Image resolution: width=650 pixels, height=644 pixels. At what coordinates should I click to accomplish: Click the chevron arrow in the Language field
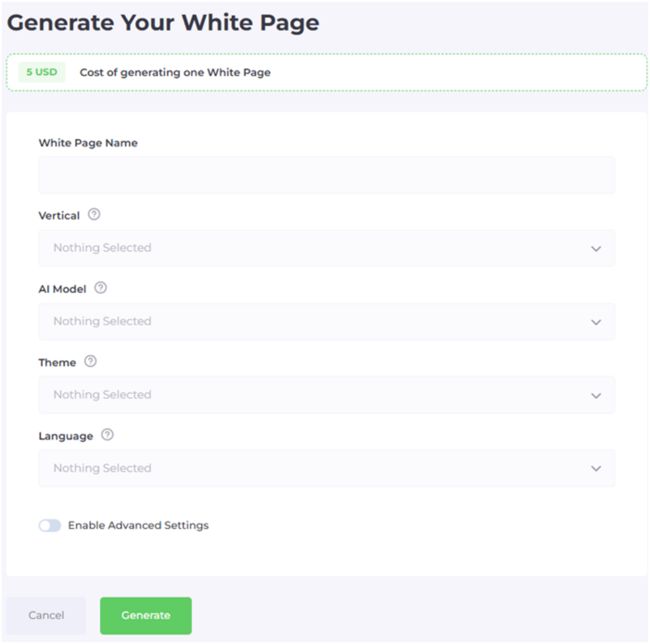tap(595, 469)
